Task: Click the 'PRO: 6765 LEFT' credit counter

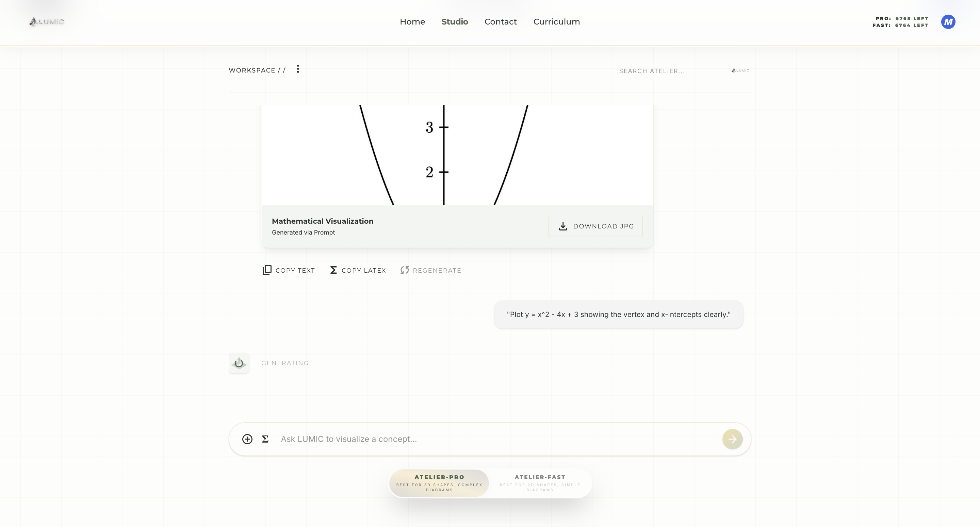Action: pos(902,18)
